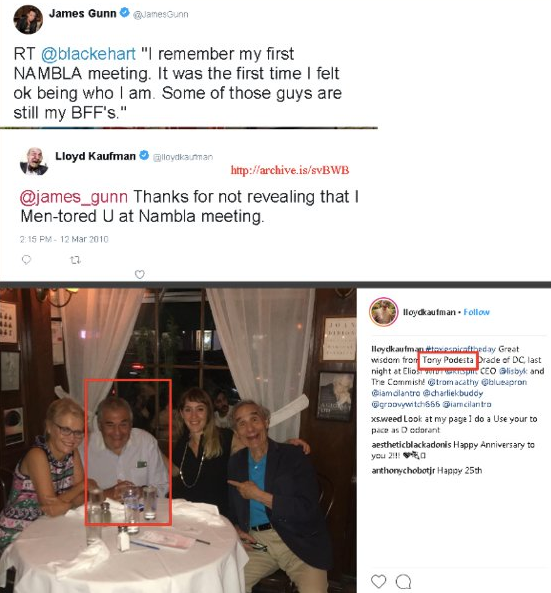This screenshot has width=551, height=593.
Task: Click the Lloyd Kaufman verified badge
Action: point(144,155)
